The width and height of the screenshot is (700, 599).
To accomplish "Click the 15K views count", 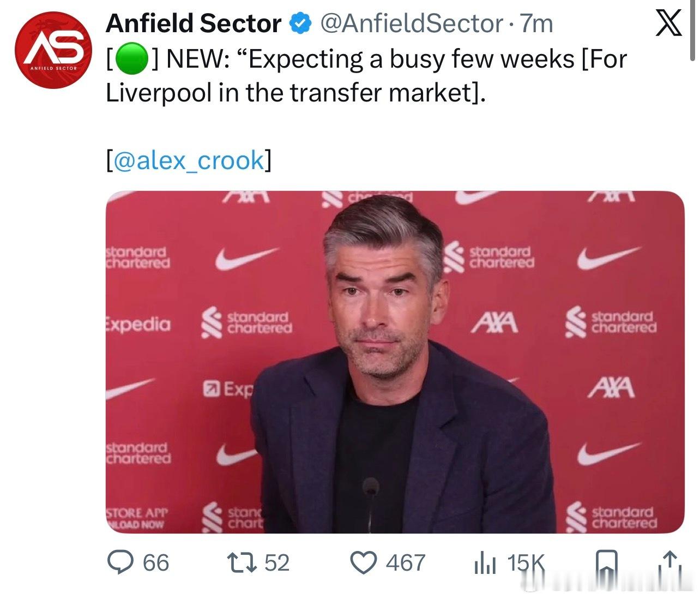I will tap(526, 563).
